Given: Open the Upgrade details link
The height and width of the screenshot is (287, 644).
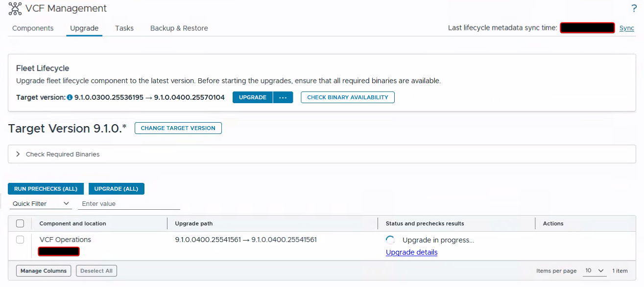Looking at the screenshot, I should pos(411,252).
